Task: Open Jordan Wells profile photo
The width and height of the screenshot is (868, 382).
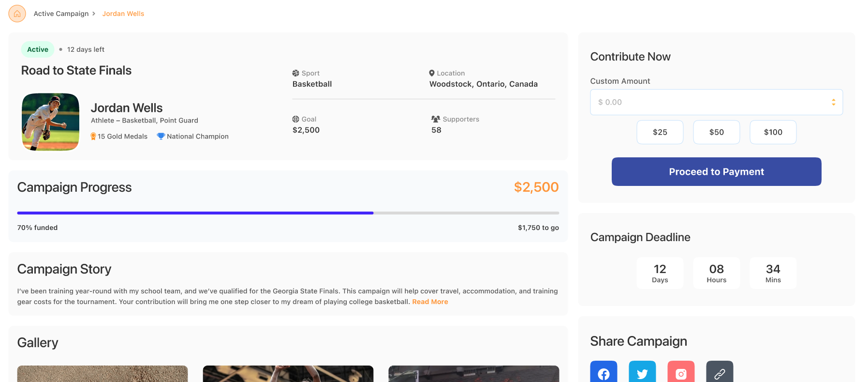Action: 50,122
